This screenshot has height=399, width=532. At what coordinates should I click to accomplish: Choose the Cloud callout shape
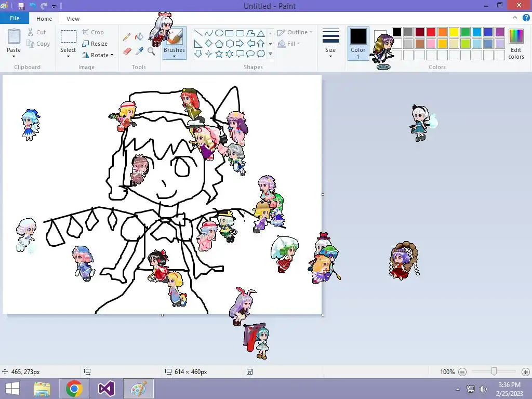(x=261, y=54)
